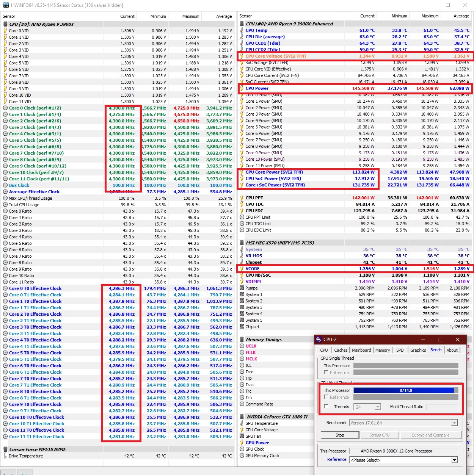This screenshot has width=474, height=476.
Task: Select the Core 11 T1 Effective Clock row
Action: click(118, 437)
